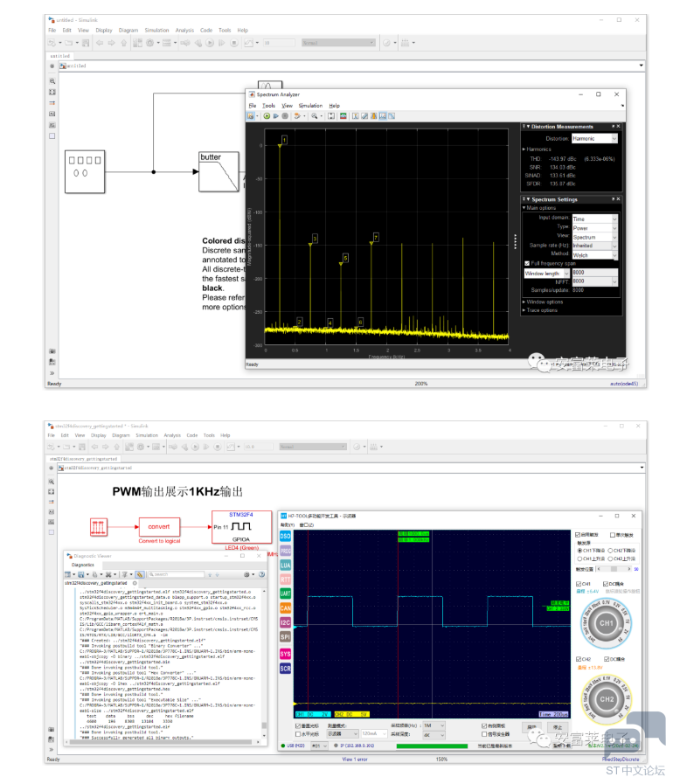The height and width of the screenshot is (784, 673).
Task: Open the Type dropdown showing Power
Action: coord(594,228)
